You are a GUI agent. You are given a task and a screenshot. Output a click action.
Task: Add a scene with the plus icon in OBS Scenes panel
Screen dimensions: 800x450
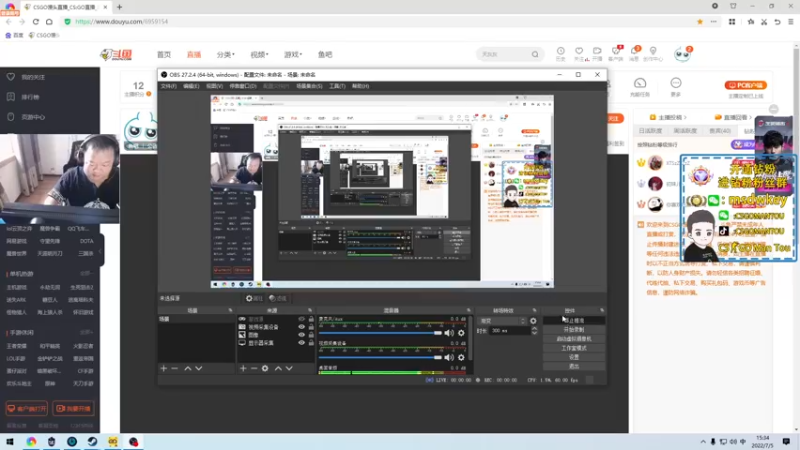pos(164,368)
